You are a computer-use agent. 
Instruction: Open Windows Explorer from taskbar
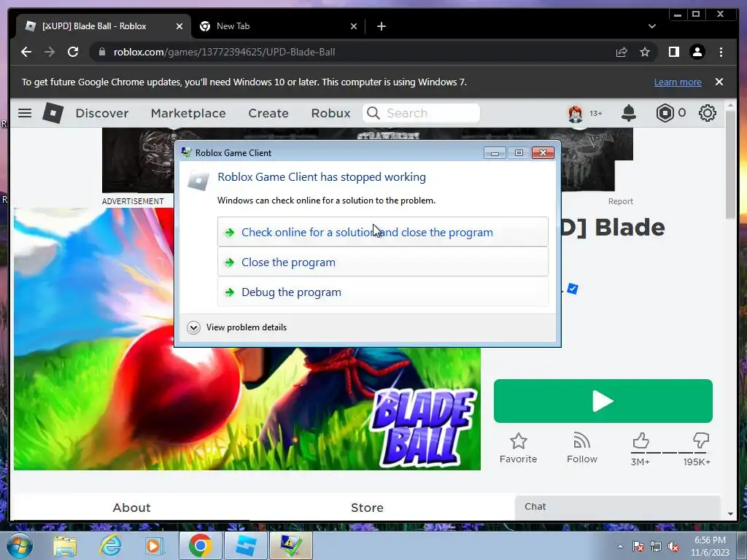[65, 545]
